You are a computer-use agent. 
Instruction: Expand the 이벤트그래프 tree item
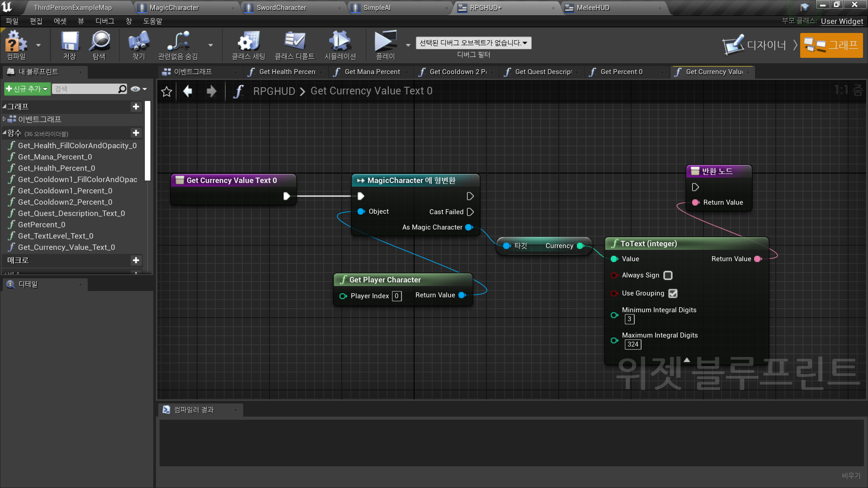click(4, 119)
